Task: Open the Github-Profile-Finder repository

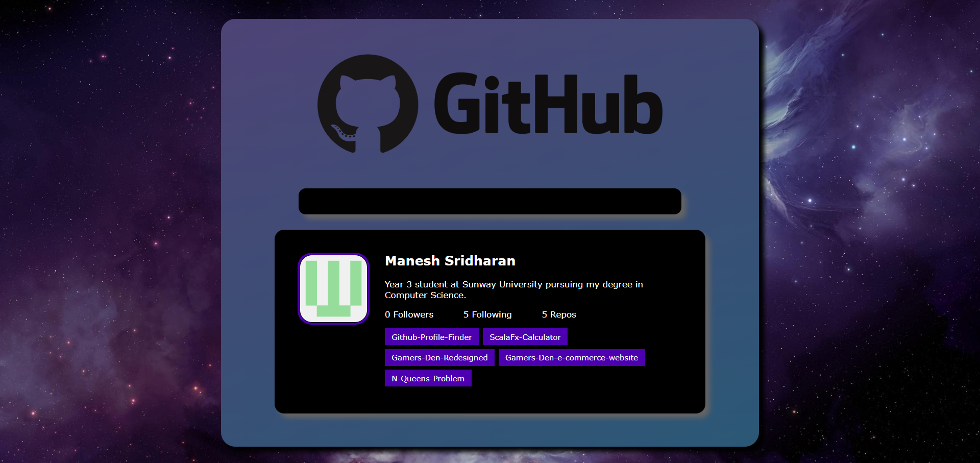Action: tap(431, 337)
